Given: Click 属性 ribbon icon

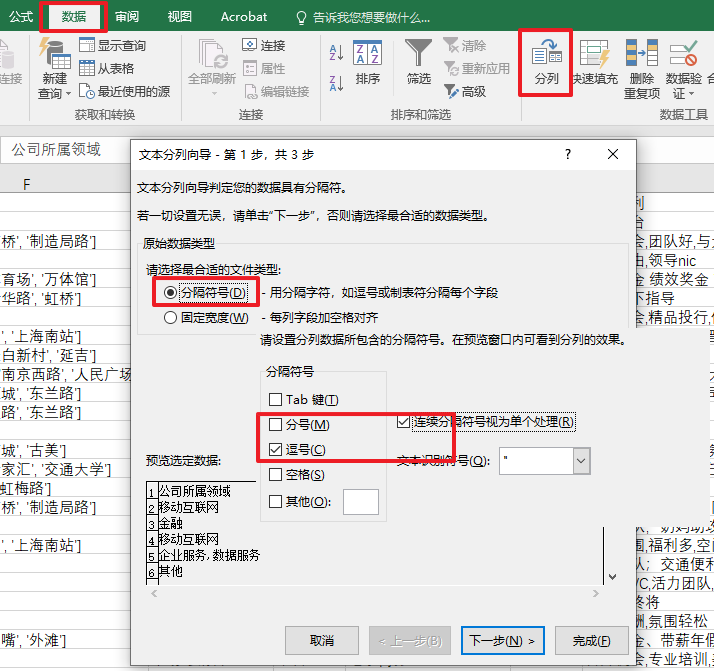Looking at the screenshot, I should pyautogui.click(x=249, y=68).
